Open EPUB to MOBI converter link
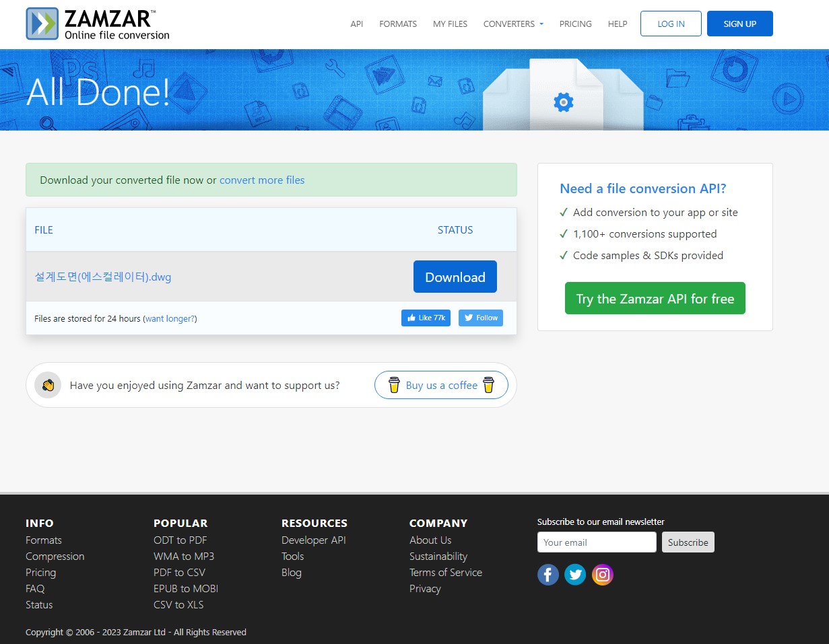Screen dimensions: 829x644 point(186,588)
